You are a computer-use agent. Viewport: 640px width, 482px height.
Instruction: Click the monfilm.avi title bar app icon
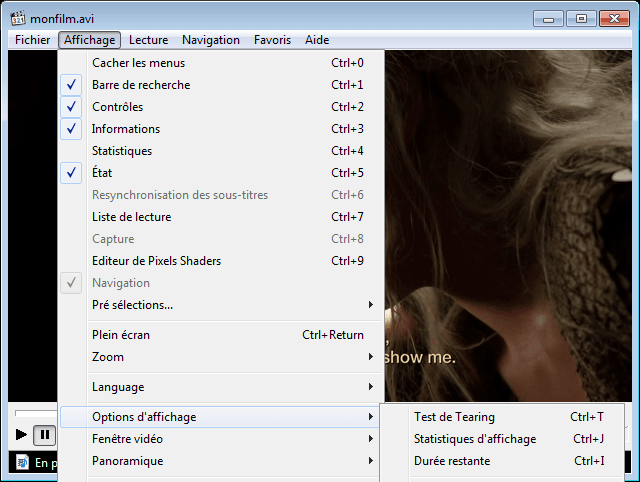tap(17, 18)
